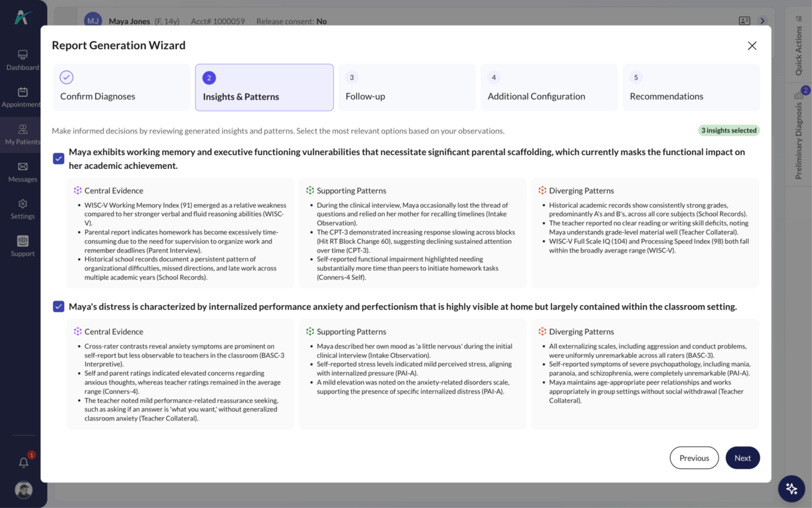Jump to Recommendations step
This screenshot has height=508, width=812.
point(691,87)
